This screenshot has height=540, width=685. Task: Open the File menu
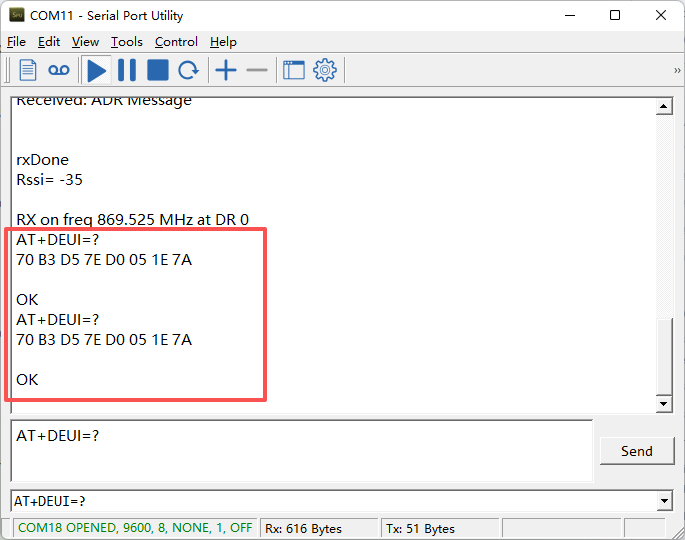[x=17, y=42]
